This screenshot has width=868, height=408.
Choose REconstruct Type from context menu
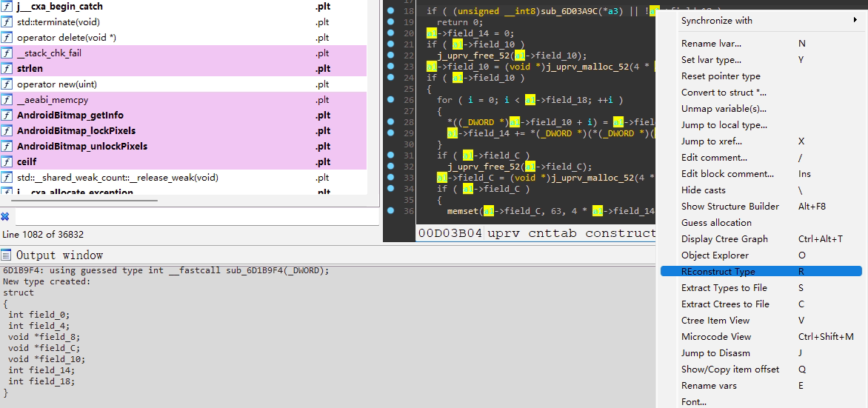pyautogui.click(x=718, y=272)
